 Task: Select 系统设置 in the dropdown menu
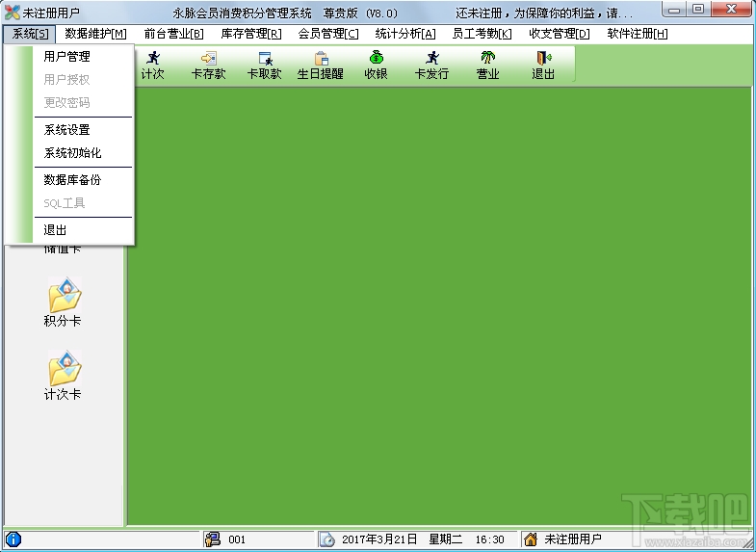(x=67, y=130)
